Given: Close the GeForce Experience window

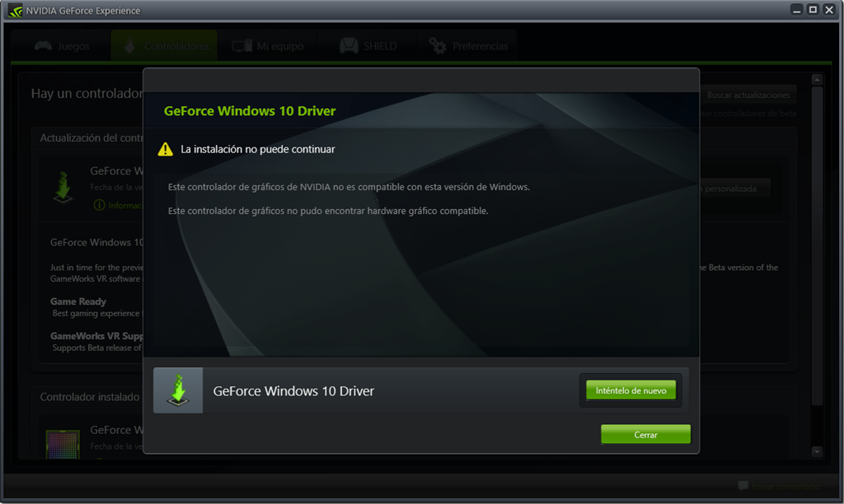Looking at the screenshot, I should pyautogui.click(x=829, y=10).
